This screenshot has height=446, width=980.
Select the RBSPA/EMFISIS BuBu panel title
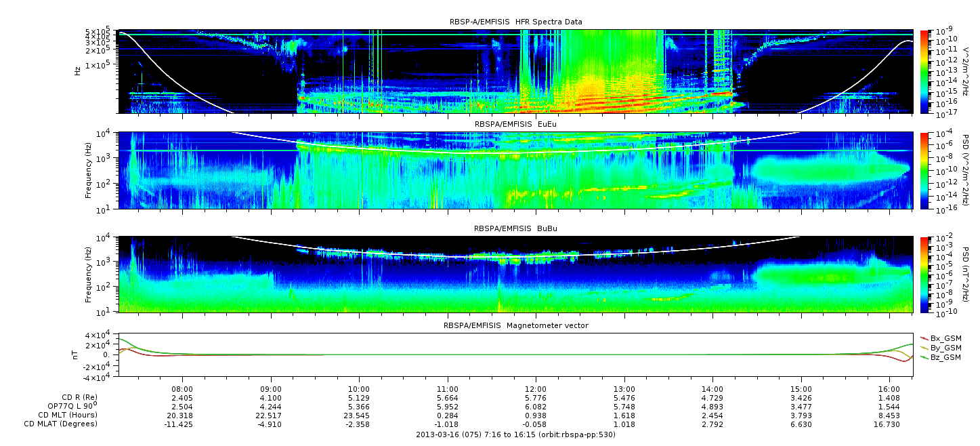click(515, 230)
